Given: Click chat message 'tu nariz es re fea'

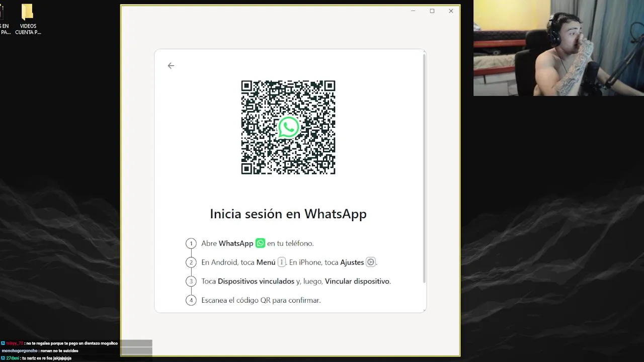Looking at the screenshot, I should pos(47,358).
